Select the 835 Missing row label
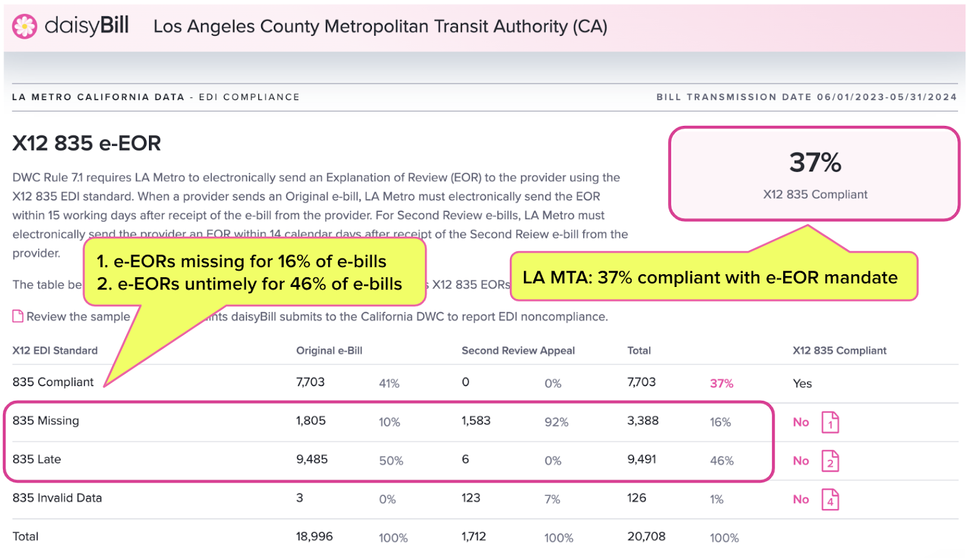 (45, 421)
